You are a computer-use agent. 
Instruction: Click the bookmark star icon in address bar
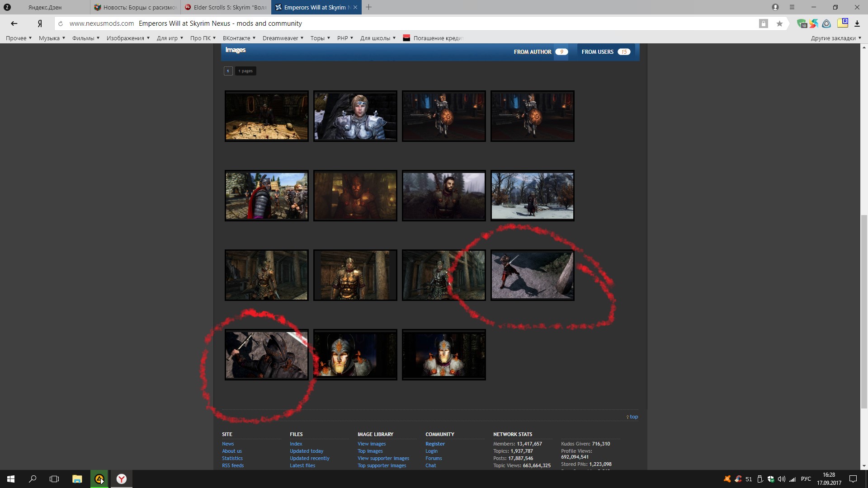coord(779,24)
